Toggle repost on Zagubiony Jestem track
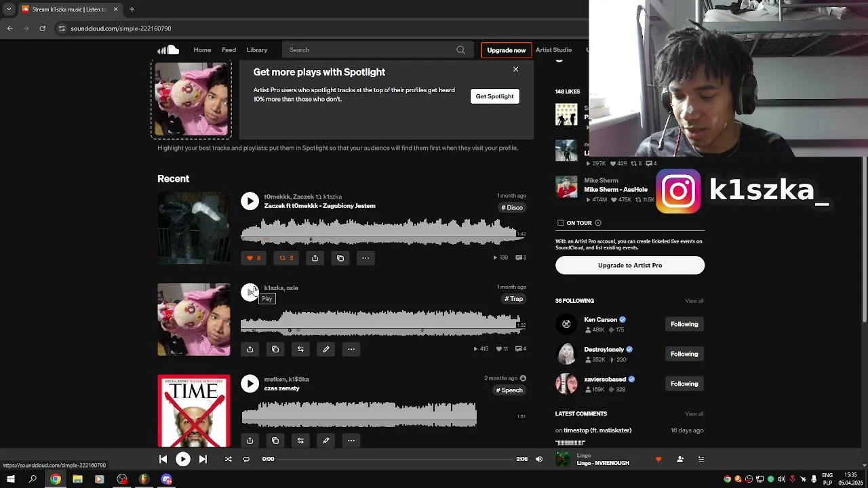868x488 pixels. pos(286,258)
